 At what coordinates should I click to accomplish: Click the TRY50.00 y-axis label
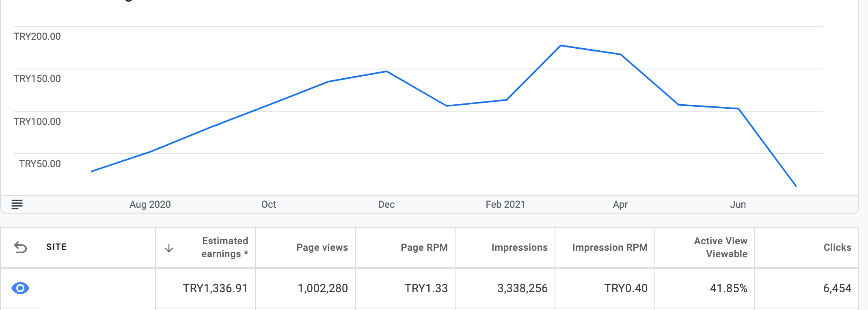pos(40,164)
